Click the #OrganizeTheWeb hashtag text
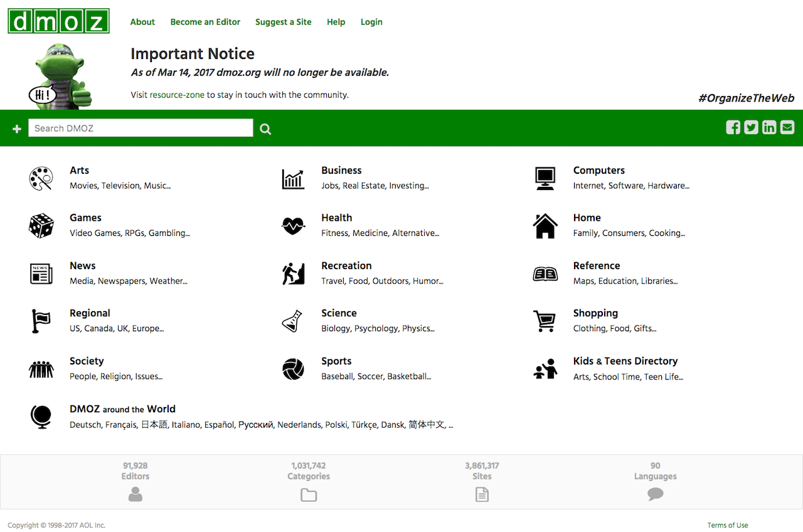Viewport: 803px width, 532px height. pos(746,98)
